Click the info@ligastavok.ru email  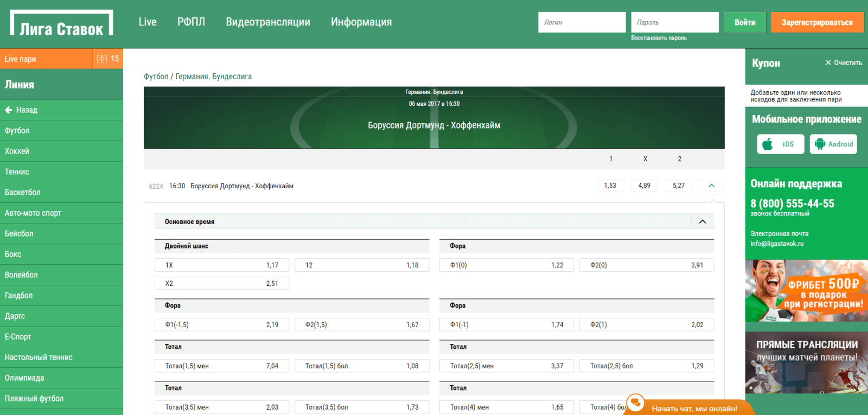pos(777,244)
